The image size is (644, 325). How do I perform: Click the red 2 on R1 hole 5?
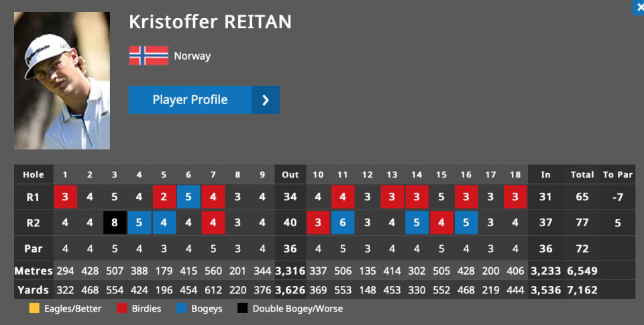(164, 197)
